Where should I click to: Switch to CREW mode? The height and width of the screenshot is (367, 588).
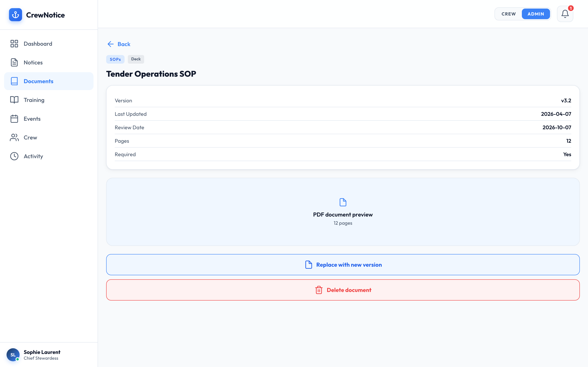(x=508, y=14)
